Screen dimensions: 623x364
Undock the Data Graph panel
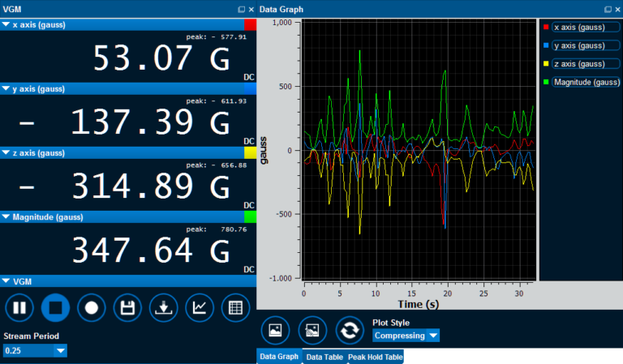click(608, 9)
